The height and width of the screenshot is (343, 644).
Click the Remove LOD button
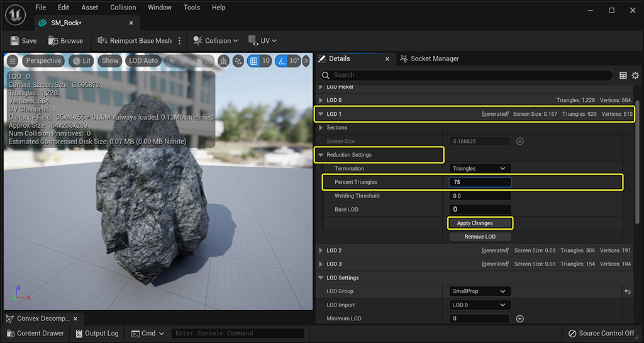pos(480,237)
